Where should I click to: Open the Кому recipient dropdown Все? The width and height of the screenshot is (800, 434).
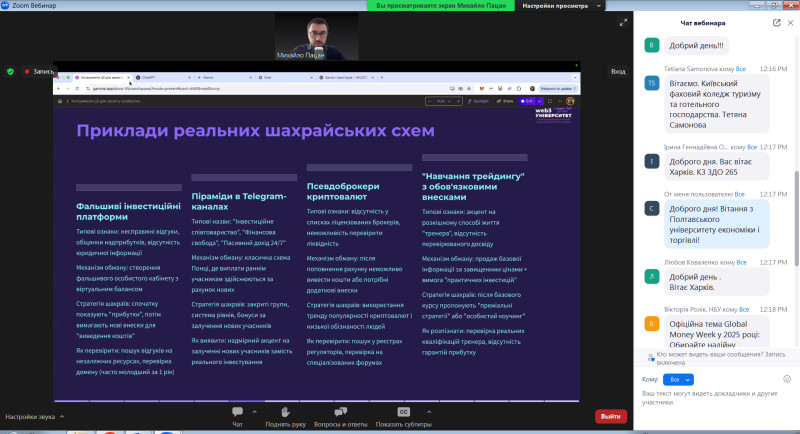point(678,380)
